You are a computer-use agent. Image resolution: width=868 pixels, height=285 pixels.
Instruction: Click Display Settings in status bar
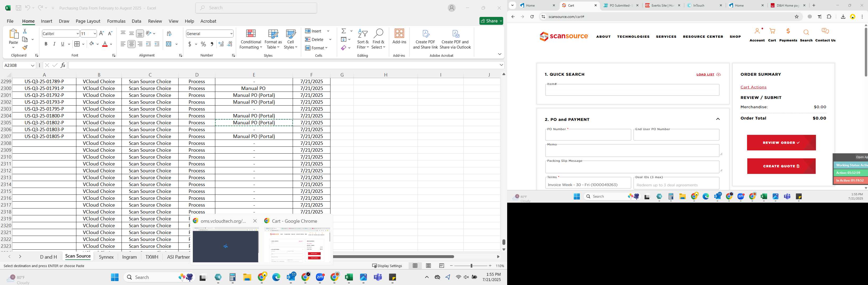pos(387,266)
